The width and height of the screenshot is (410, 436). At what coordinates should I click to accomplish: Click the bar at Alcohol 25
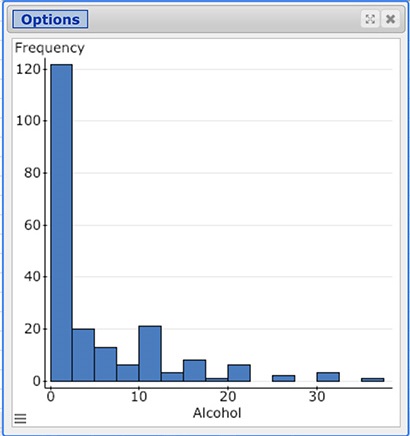coord(284,378)
